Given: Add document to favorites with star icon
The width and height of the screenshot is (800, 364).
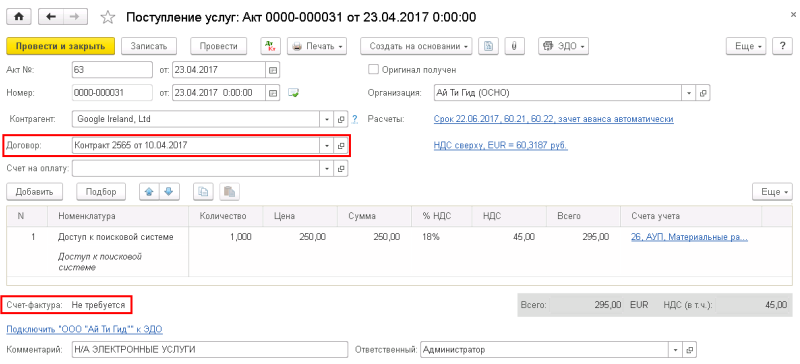Looking at the screenshot, I should (107, 17).
